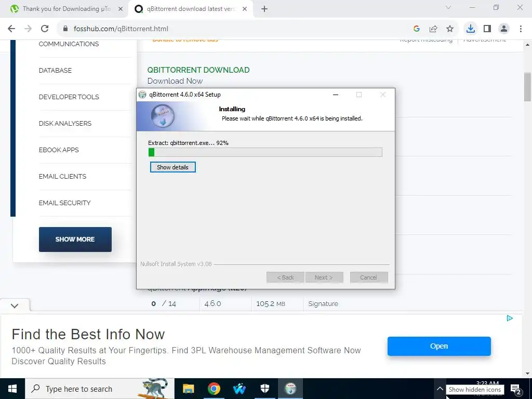
Task: Click Show details in qBittorrent setup
Action: pos(172,167)
